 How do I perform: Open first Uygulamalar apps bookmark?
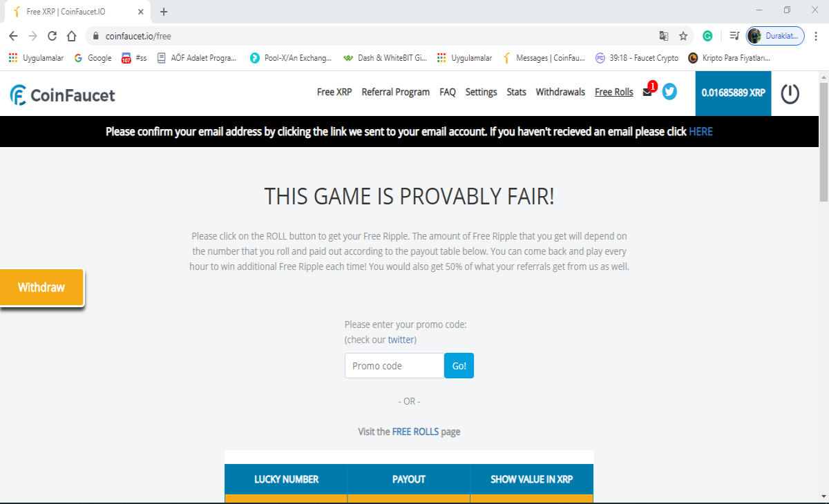tap(36, 58)
